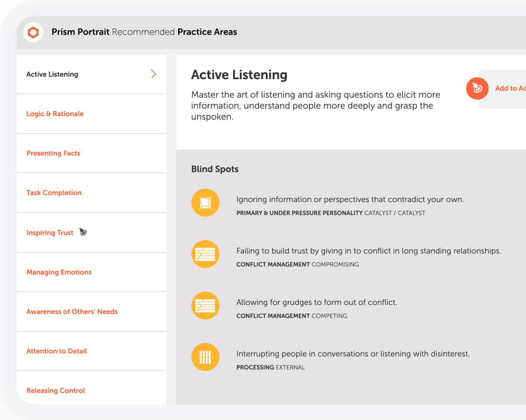Open the Attention to Detail item

coord(56,351)
